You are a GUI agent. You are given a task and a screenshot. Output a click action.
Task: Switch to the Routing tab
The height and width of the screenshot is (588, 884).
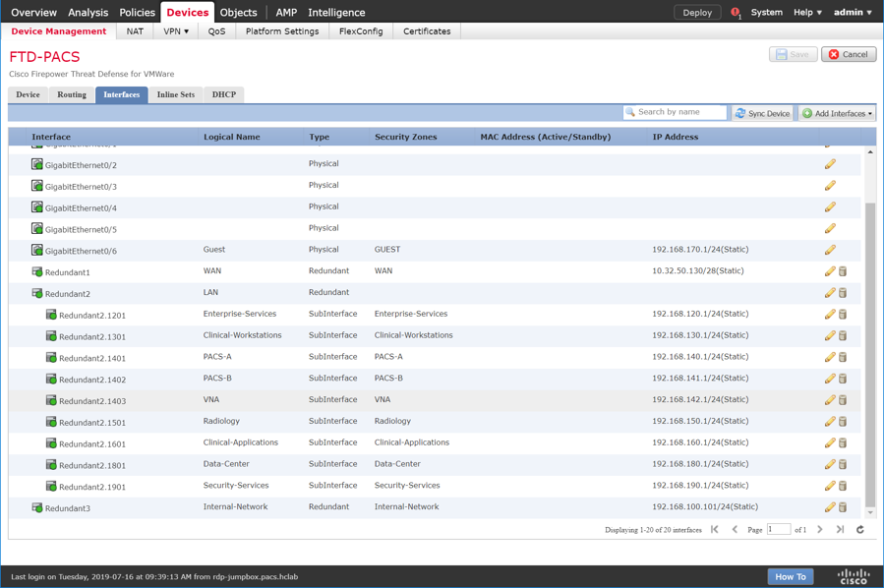pyautogui.click(x=72, y=94)
